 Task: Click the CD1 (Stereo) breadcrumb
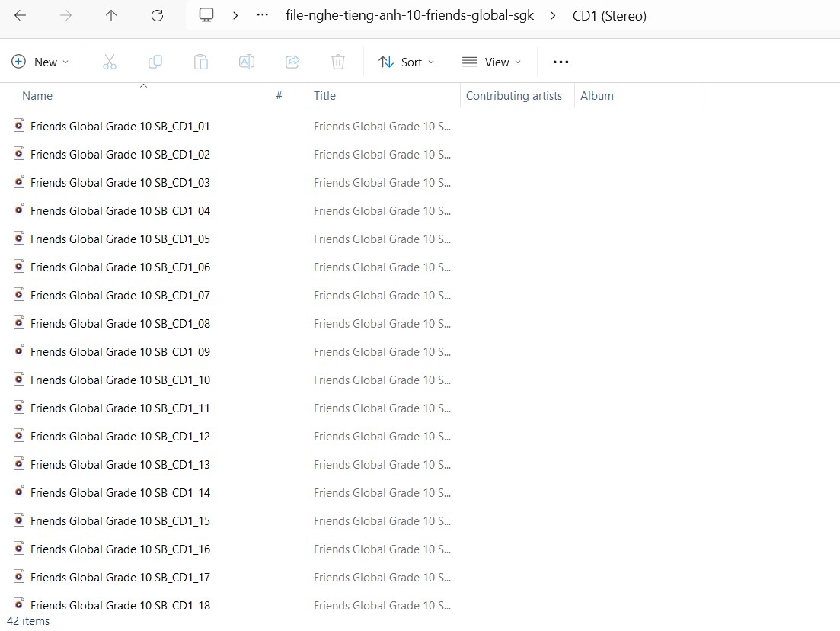click(609, 15)
